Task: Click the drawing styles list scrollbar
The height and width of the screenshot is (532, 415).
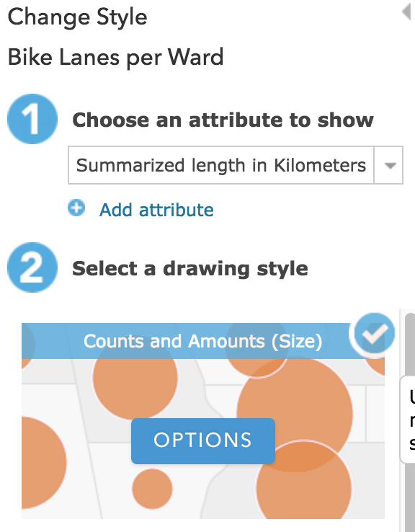Action: point(410,421)
